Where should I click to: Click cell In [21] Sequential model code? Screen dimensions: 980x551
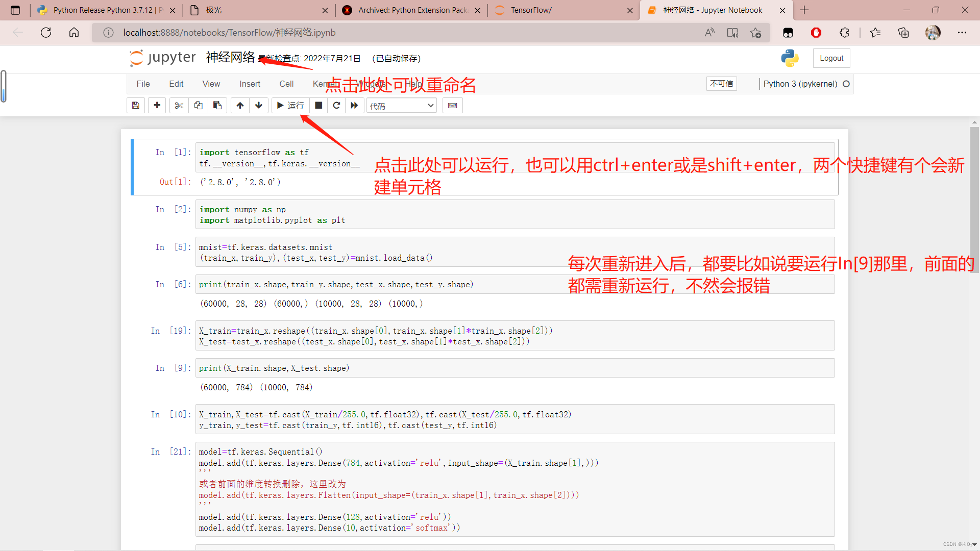515,489
